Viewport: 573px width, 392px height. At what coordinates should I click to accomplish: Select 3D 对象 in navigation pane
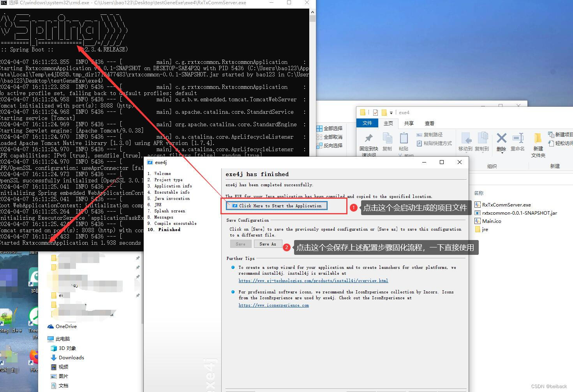pyautogui.click(x=63, y=348)
